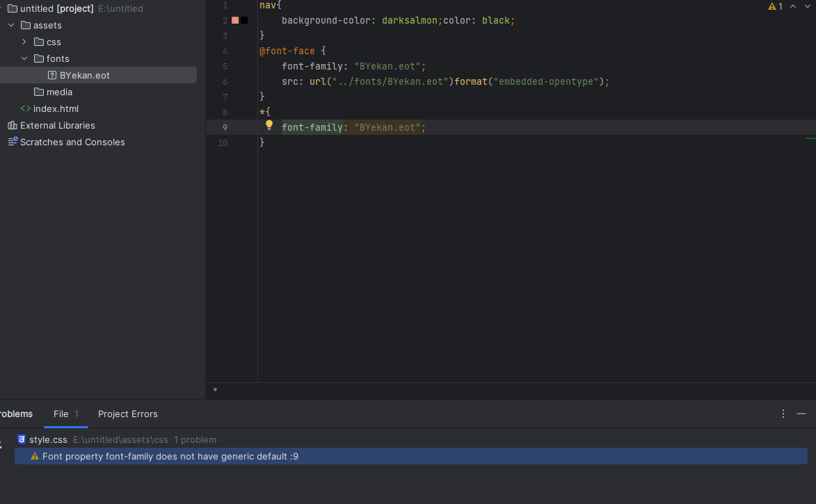Select the media folder
Screen dimensions: 816x504
[59, 92]
